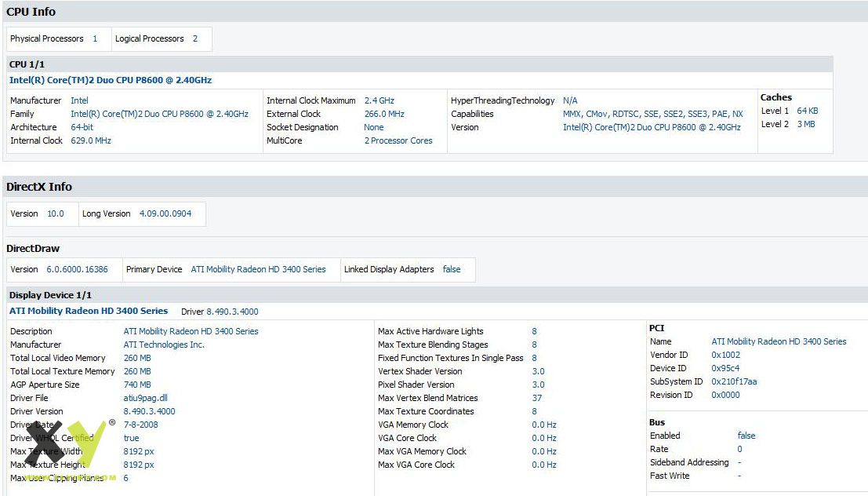Select Internal Clock value '629.0 MHz'
868x496 pixels.
(x=91, y=140)
